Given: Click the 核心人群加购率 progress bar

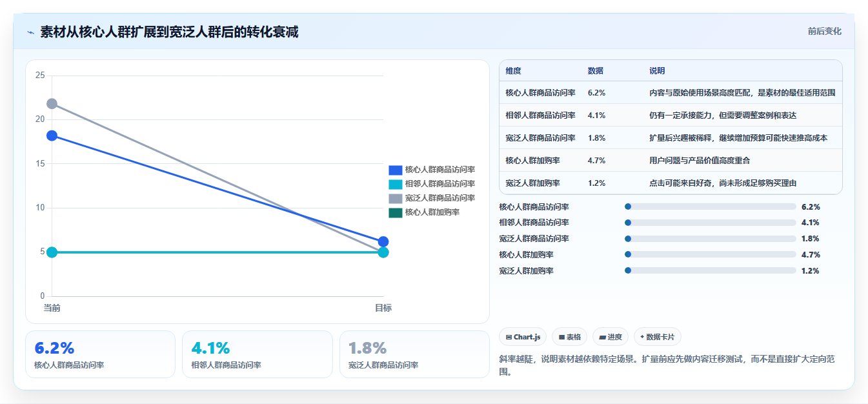Looking at the screenshot, I should pos(711,254).
